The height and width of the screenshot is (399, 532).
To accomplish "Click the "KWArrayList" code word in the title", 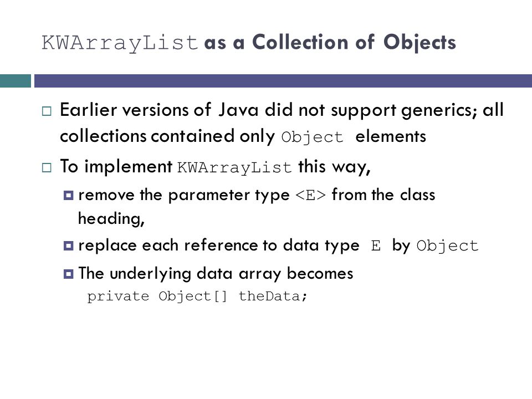I will pyautogui.click(x=120, y=43).
